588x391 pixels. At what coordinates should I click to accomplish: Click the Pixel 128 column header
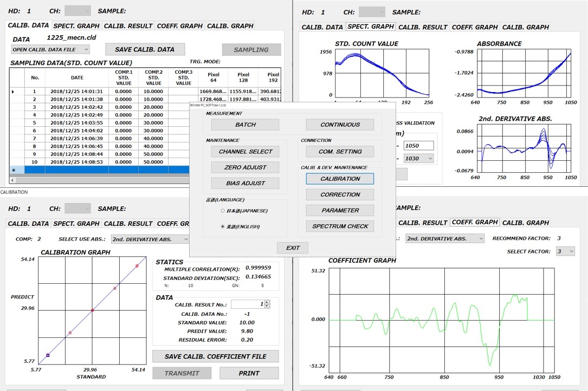point(243,77)
